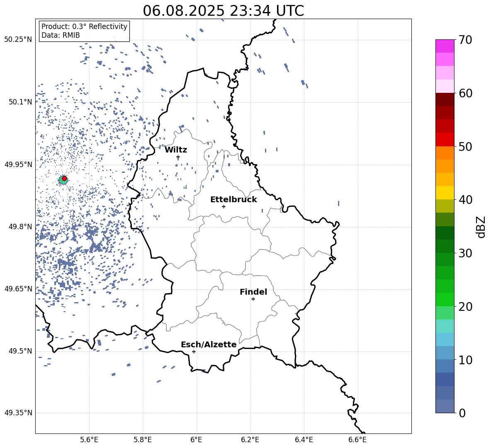Image resolution: width=491 pixels, height=448 pixels.
Task: Click the 49.8°N latitude label
Action: [x=20, y=227]
